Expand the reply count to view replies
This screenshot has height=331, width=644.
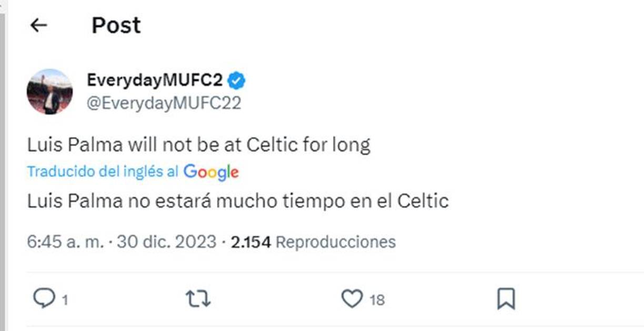tap(64, 299)
